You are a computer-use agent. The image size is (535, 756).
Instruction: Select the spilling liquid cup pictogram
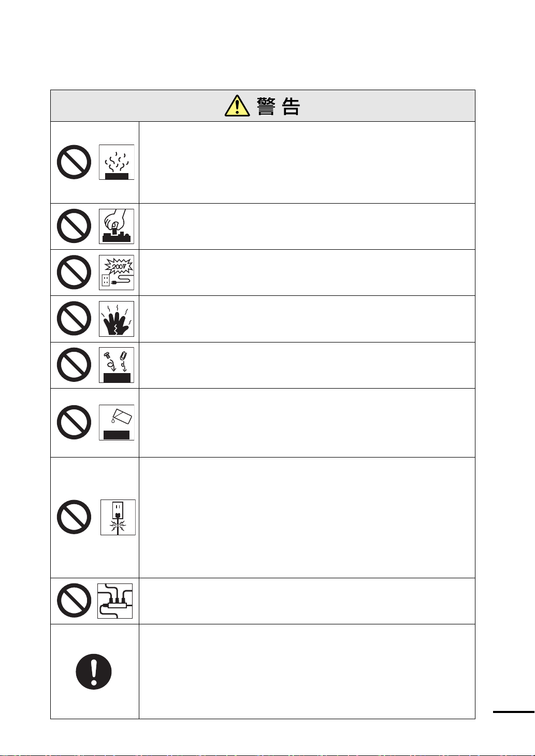pyautogui.click(x=117, y=422)
